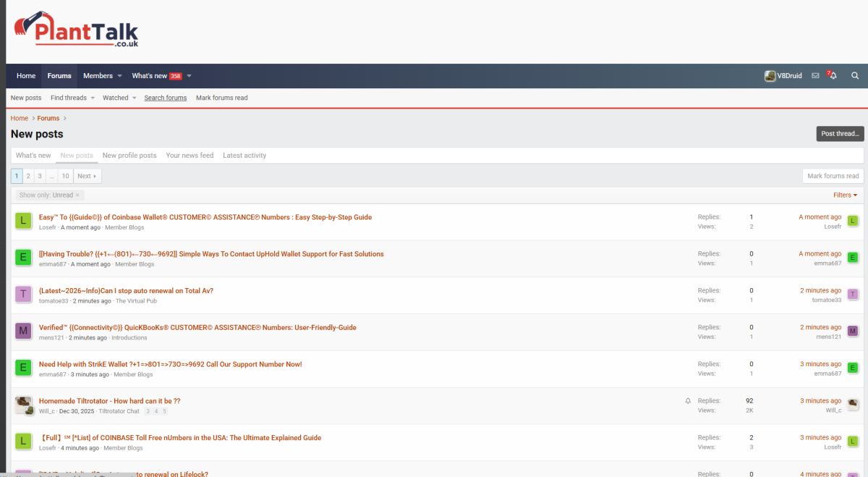The height and width of the screenshot is (477, 868).
Task: Expand the What's new dropdown arrow
Action: [189, 76]
